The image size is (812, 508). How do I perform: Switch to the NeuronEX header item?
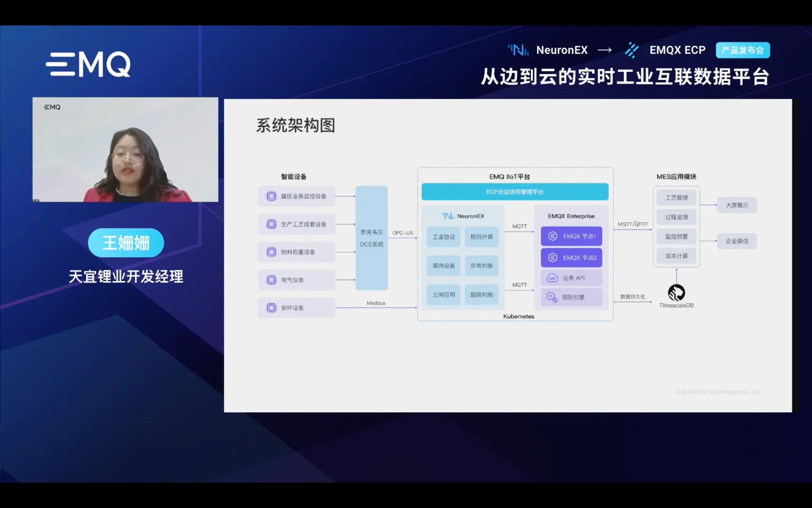(561, 50)
